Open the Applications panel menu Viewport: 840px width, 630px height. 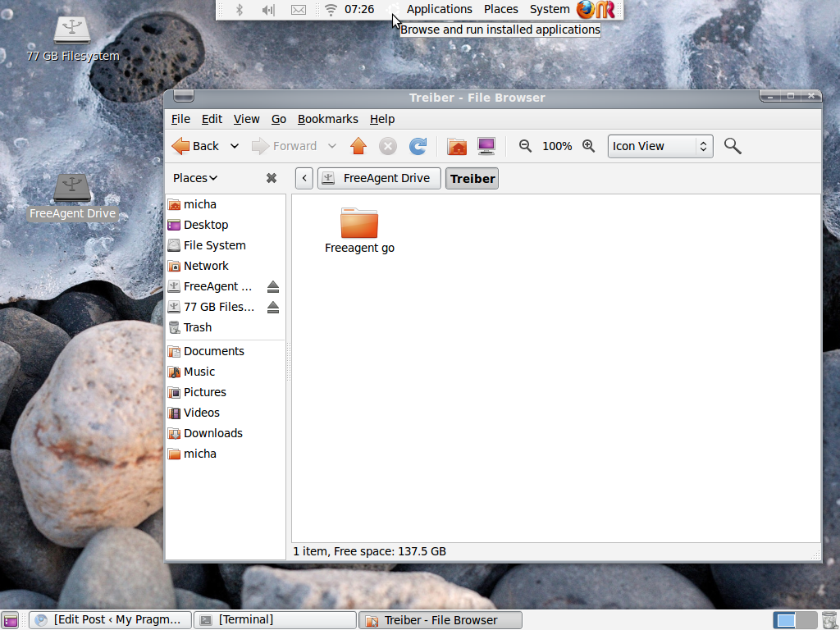[x=439, y=9]
